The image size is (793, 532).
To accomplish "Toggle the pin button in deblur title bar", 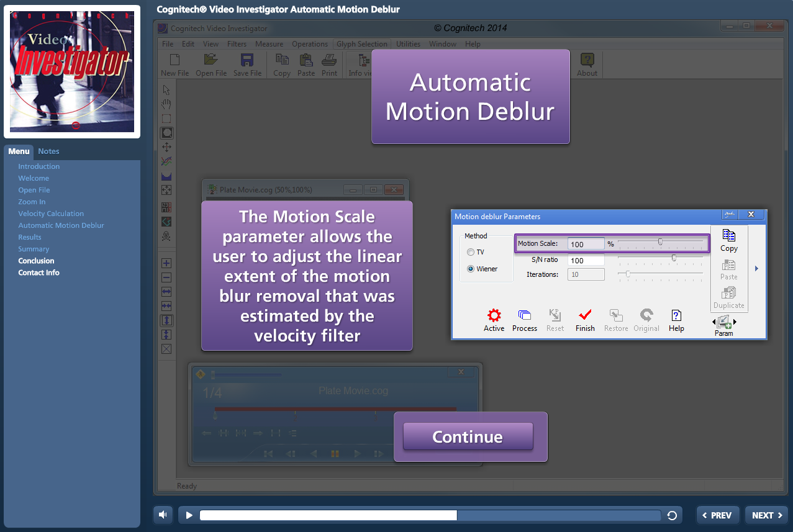I will pos(730,214).
